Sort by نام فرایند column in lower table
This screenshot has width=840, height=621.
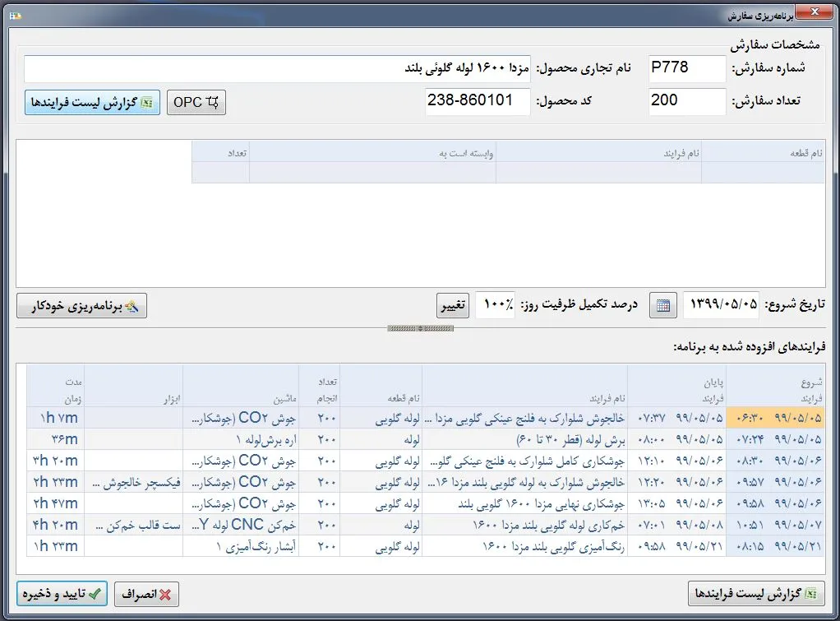pos(524,385)
